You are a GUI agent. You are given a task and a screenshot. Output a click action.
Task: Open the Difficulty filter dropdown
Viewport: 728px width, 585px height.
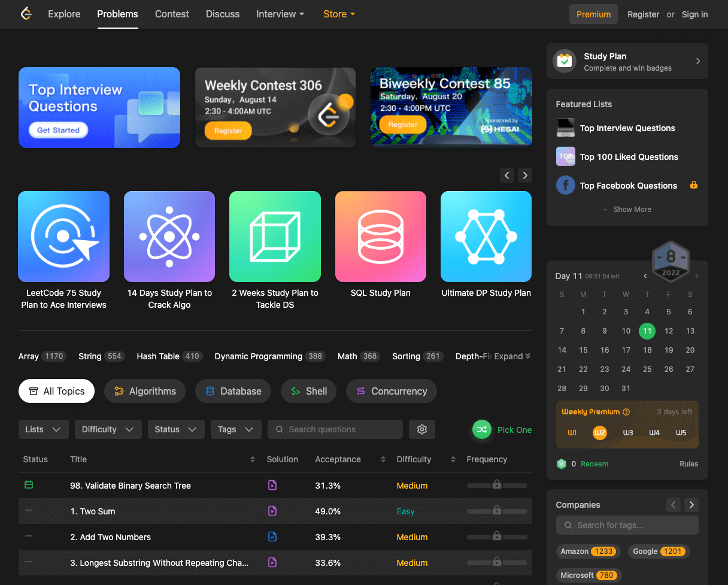tap(108, 429)
